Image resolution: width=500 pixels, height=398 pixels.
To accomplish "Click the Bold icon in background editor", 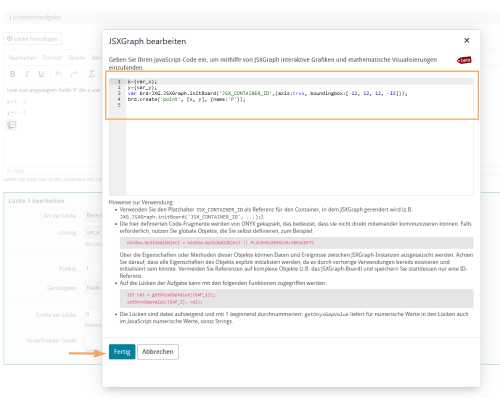I will click(13, 74).
